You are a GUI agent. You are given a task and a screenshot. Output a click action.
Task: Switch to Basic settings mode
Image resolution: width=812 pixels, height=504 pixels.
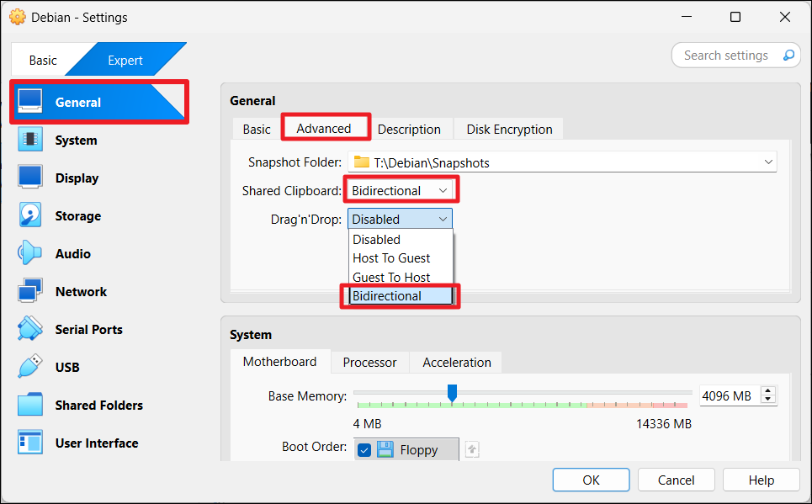tap(43, 60)
